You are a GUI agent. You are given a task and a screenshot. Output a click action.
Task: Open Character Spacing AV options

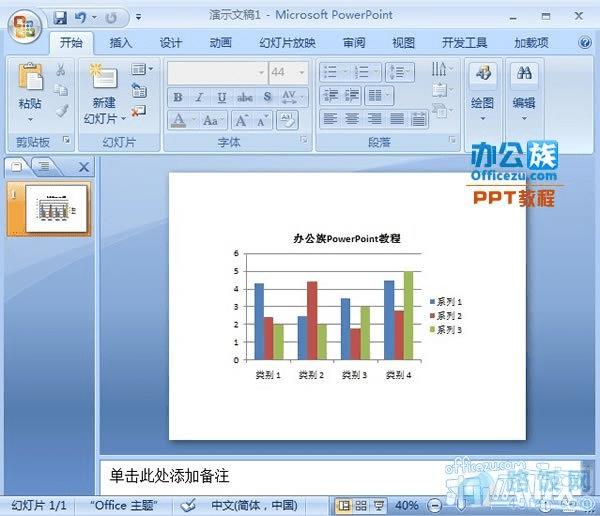[x=293, y=97]
